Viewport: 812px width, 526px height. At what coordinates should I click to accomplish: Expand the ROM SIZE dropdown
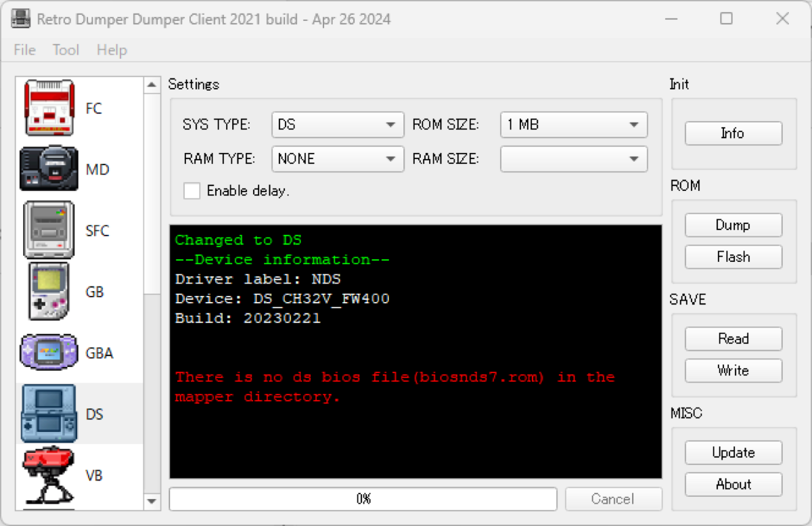pyautogui.click(x=573, y=125)
